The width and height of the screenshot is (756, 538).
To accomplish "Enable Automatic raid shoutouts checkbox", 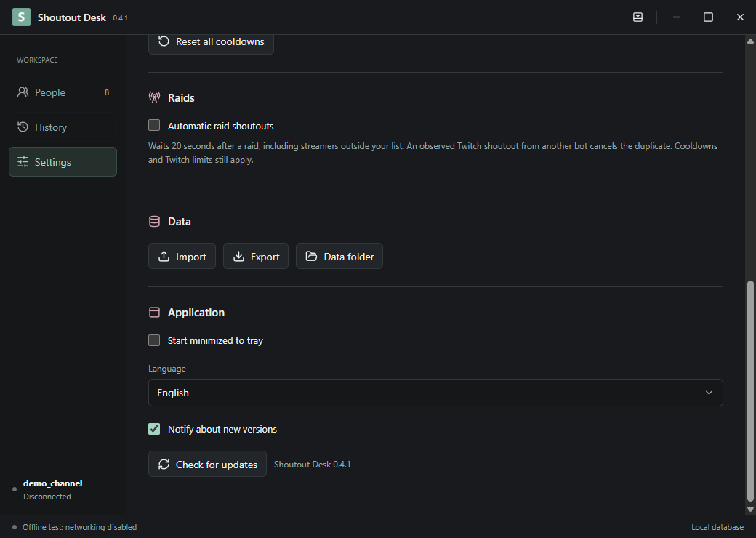I will 154,125.
